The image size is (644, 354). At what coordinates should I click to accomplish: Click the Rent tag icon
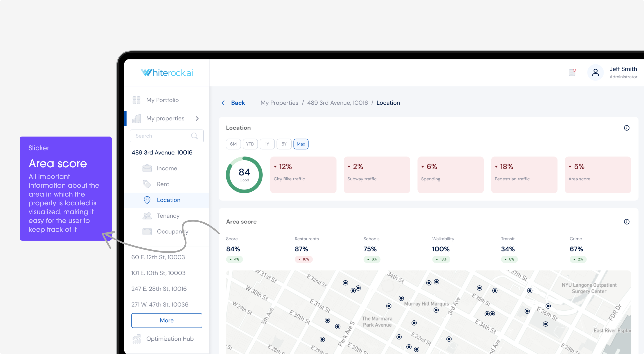[147, 184]
